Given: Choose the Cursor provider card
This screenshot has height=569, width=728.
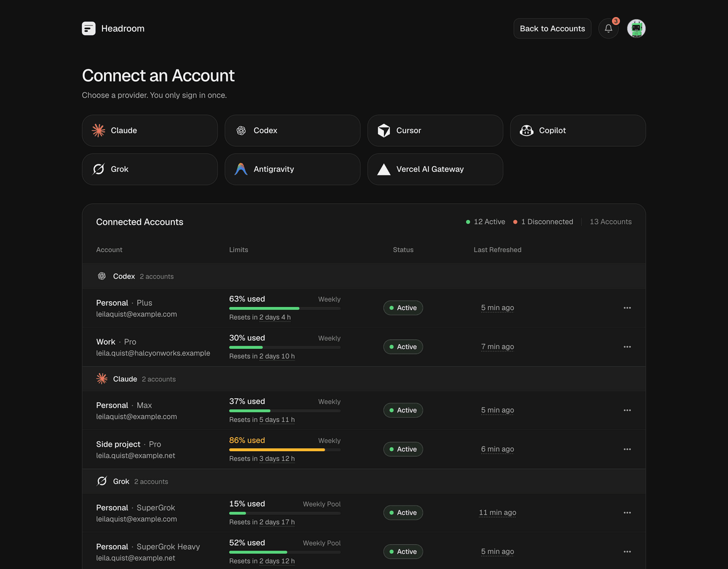Looking at the screenshot, I should [x=435, y=131].
